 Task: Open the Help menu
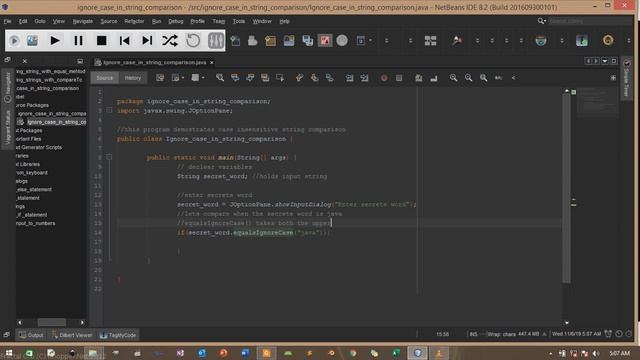284,21
